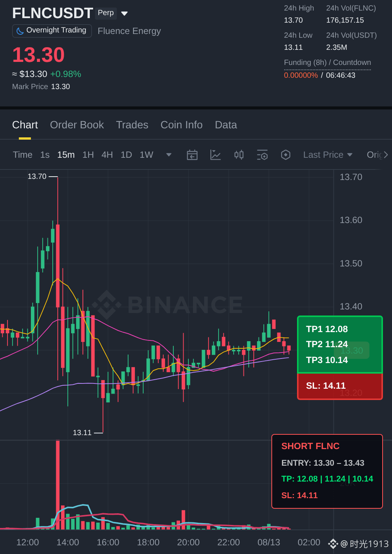The width and height of the screenshot is (392, 554).
Task: Select the 1W interval
Action: click(146, 155)
